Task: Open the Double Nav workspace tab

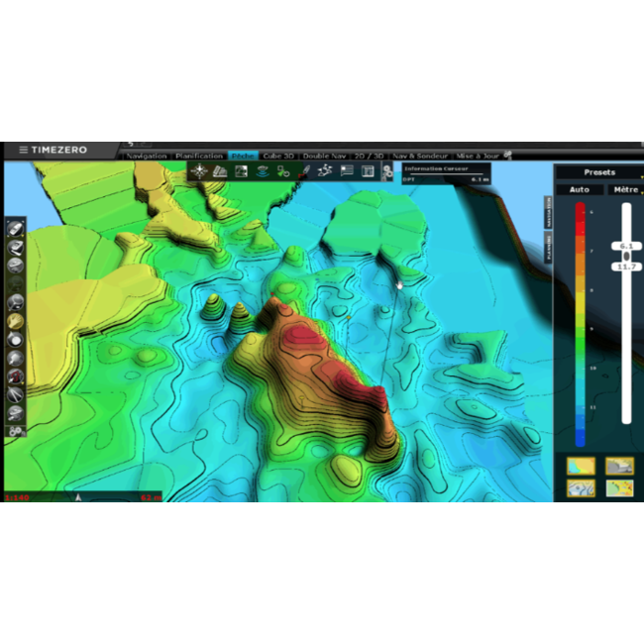Action: 324,157
